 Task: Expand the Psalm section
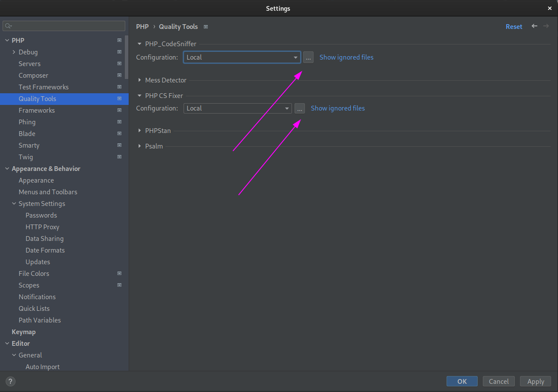click(x=139, y=146)
